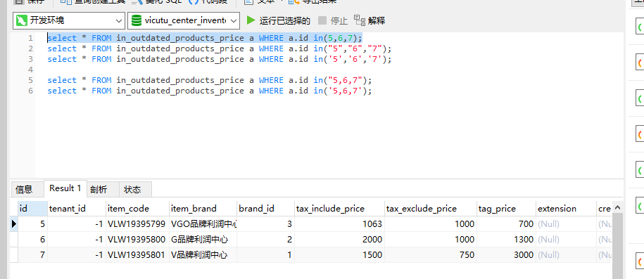Image resolution: width=644 pixels, height=279 pixels.
Task: Select cell VLW19395800
Action: 137,239
